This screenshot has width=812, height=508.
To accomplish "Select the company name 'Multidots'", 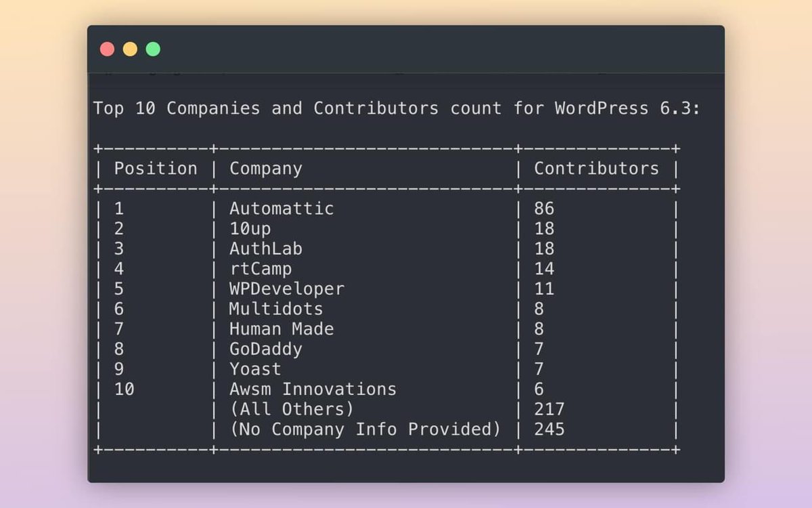I will coord(276,309).
